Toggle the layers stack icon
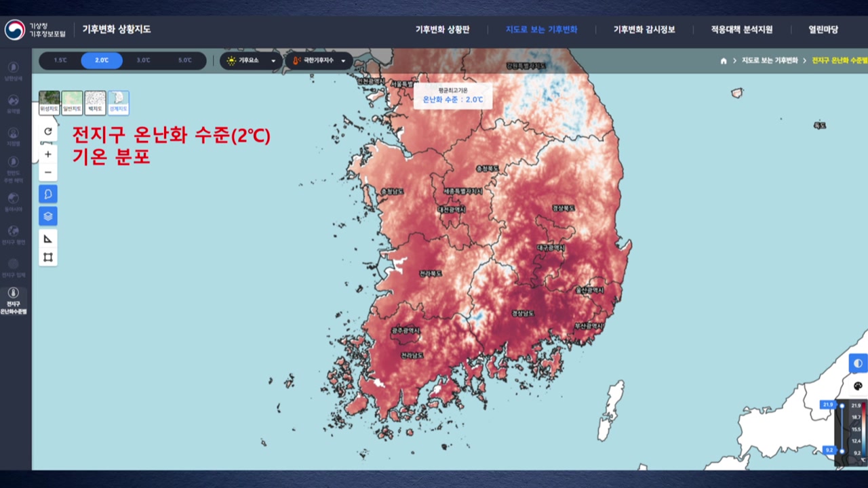 coord(48,216)
